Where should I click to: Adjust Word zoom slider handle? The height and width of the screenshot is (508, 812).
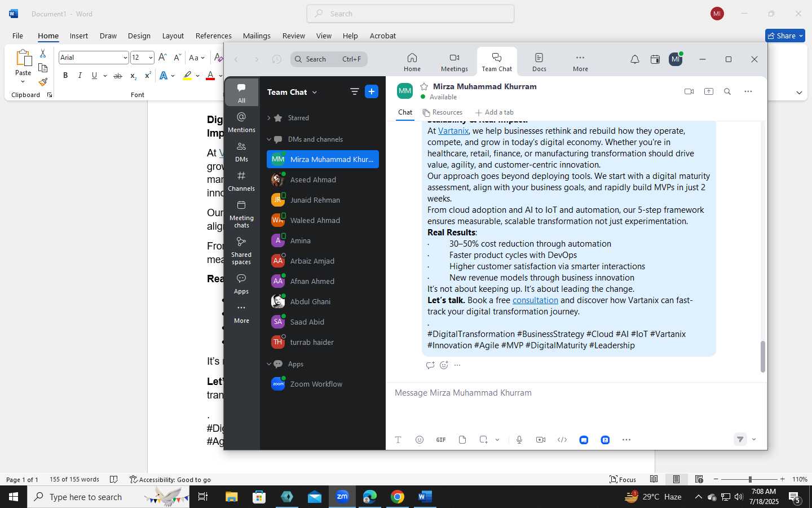(750, 479)
